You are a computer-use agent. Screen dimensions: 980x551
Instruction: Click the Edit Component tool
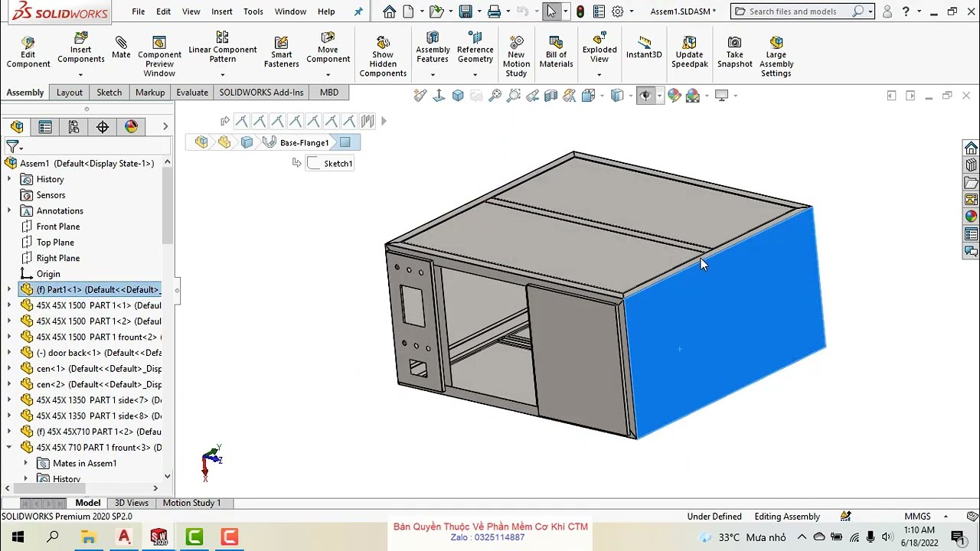tap(28, 52)
